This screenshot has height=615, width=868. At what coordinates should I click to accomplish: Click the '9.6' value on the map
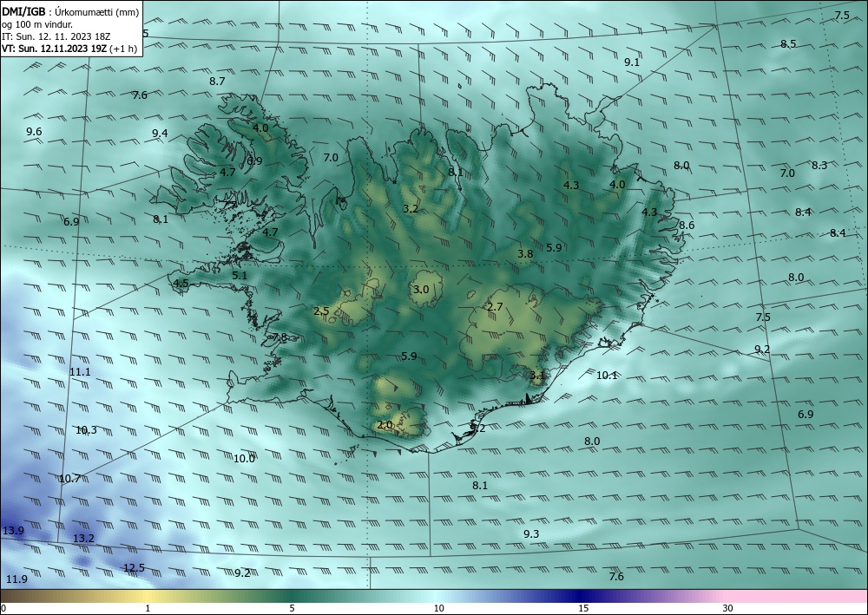(x=34, y=132)
